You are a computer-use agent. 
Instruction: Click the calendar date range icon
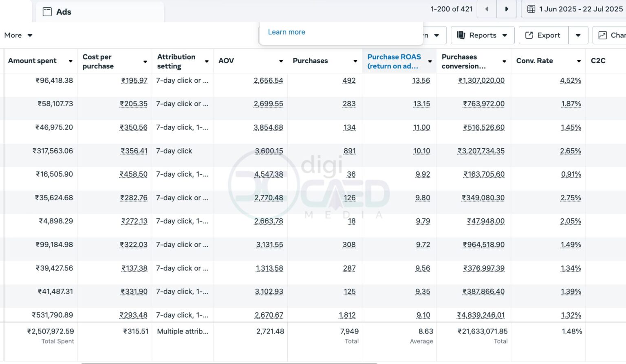pyautogui.click(x=531, y=9)
